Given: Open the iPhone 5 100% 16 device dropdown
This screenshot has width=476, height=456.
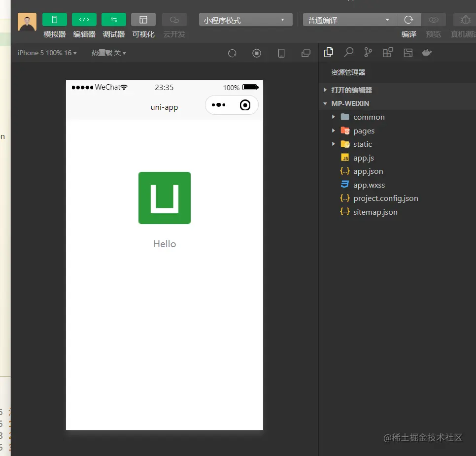Looking at the screenshot, I should click(x=47, y=53).
